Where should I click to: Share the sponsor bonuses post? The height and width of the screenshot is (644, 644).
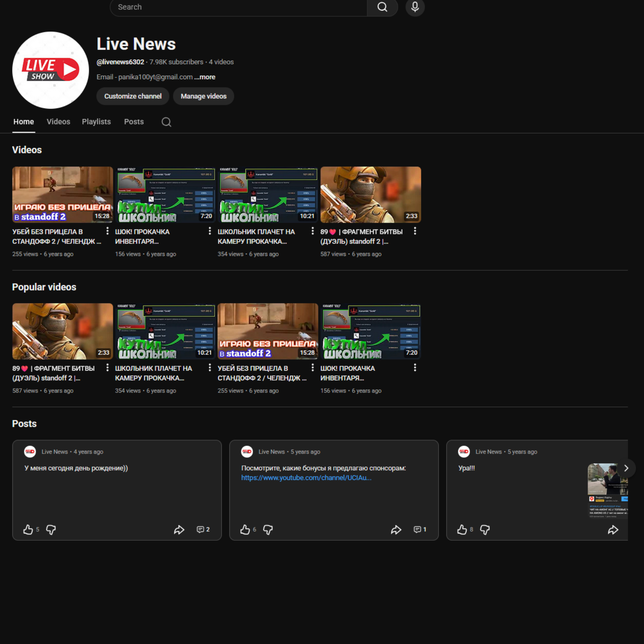click(396, 530)
